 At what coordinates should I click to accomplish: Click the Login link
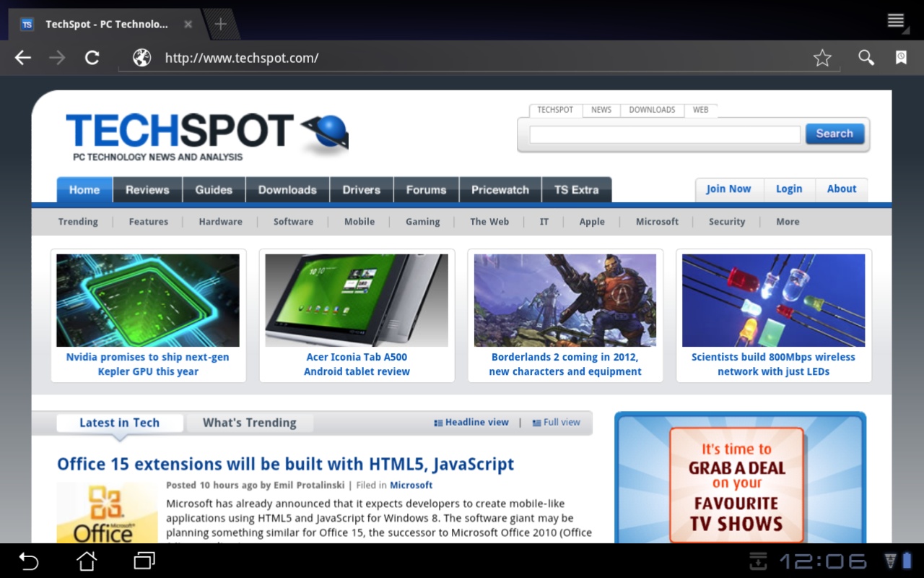click(x=789, y=189)
